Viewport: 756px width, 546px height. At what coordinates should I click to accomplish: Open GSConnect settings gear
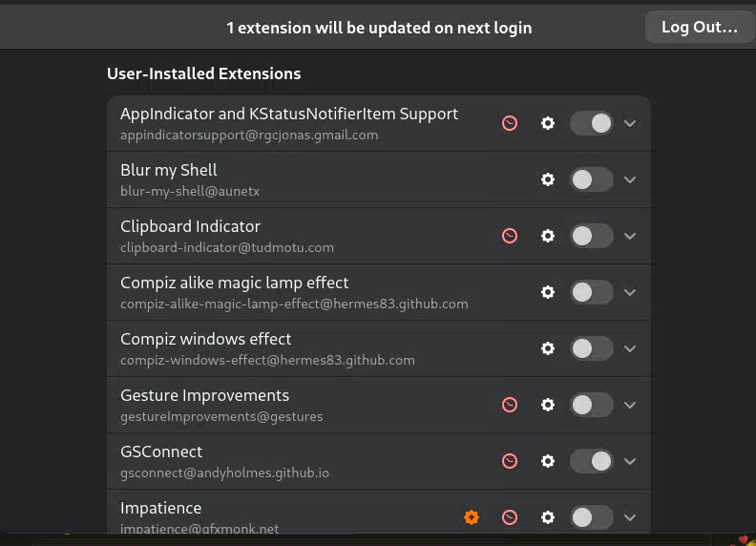pyautogui.click(x=548, y=461)
